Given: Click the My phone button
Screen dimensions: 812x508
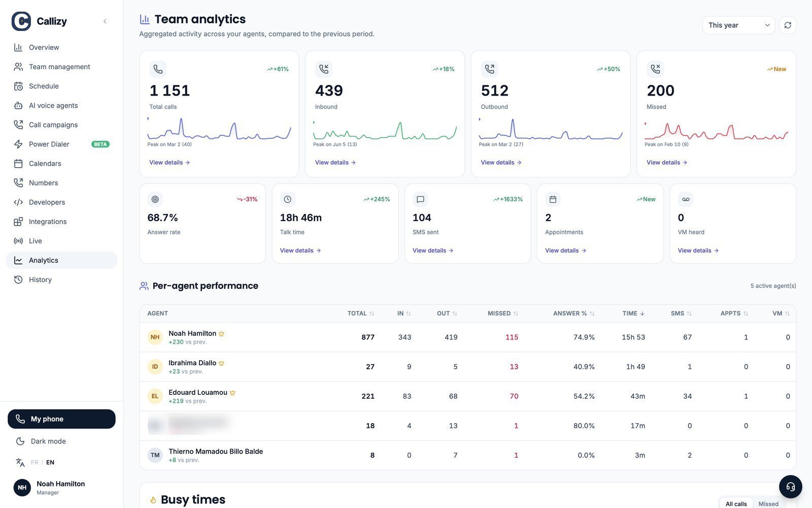Looking at the screenshot, I should (x=61, y=419).
